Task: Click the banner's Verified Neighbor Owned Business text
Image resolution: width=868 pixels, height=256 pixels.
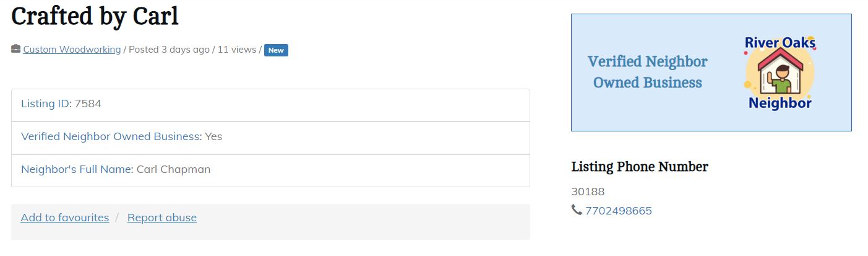Action: tap(647, 72)
